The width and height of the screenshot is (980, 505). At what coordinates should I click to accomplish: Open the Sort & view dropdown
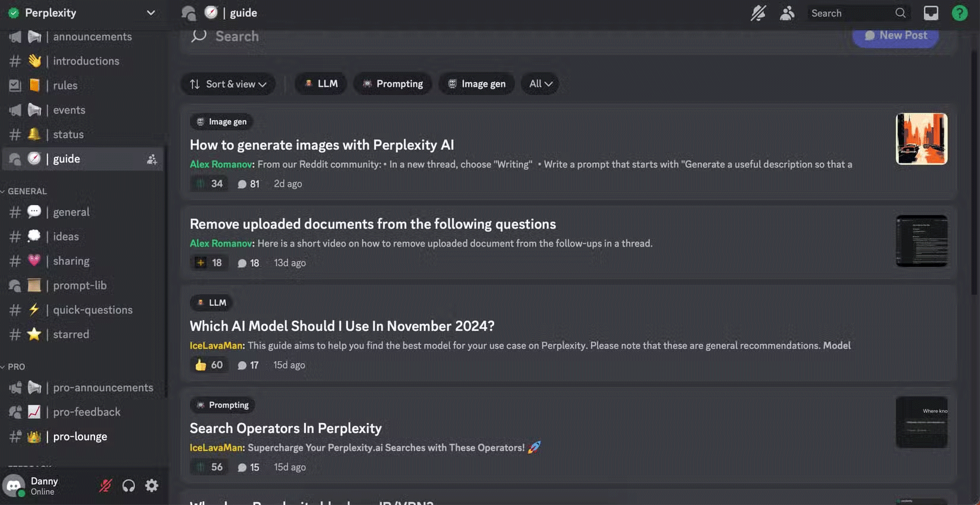[x=228, y=84]
